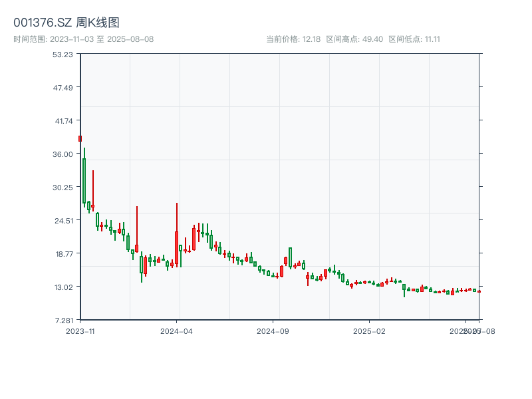532x399 pixels.
Task: Click the y-axis label 13.02
Action: (x=64, y=287)
